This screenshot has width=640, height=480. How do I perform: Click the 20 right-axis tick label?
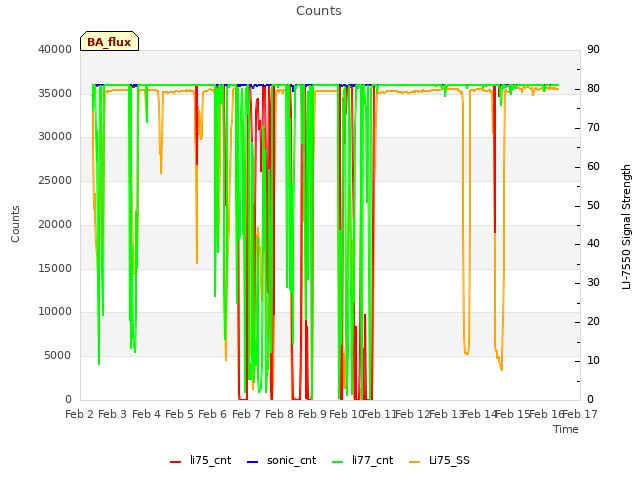tap(593, 322)
